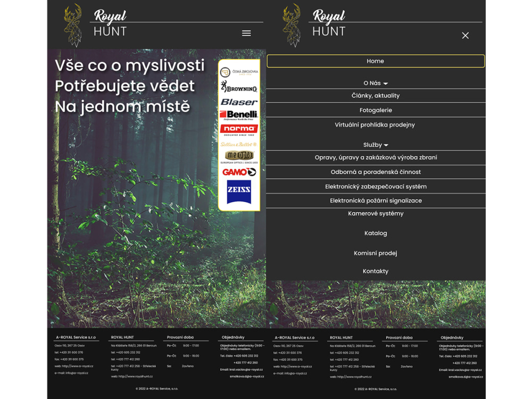The width and height of the screenshot is (532, 399).
Task: Click 'tel: +420 311 600 376' in left footer
Action: (69, 353)
